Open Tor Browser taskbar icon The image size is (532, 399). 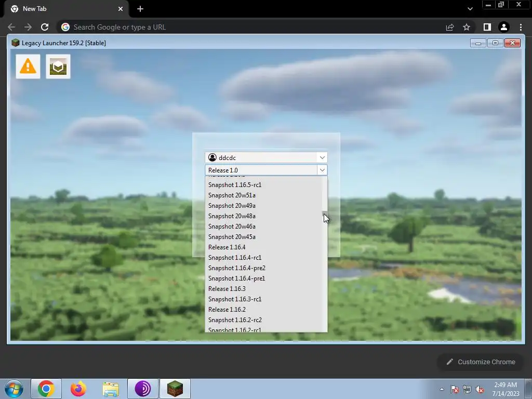pyautogui.click(x=143, y=389)
